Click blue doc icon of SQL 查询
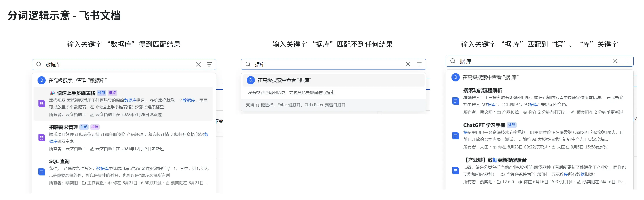This screenshot has width=644, height=200. [41, 172]
